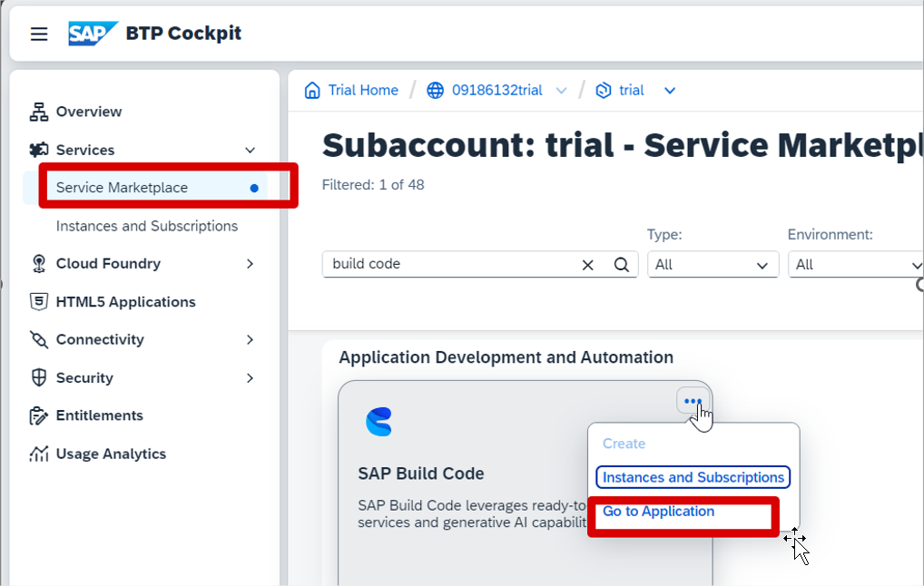
Task: Open the 09186132trial breadcrumb dropdown arrow
Action: (562, 91)
